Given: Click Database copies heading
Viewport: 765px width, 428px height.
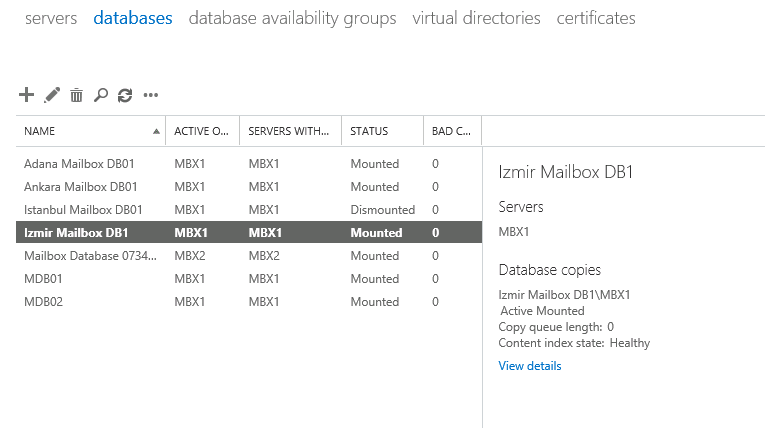Looking at the screenshot, I should [x=549, y=270].
